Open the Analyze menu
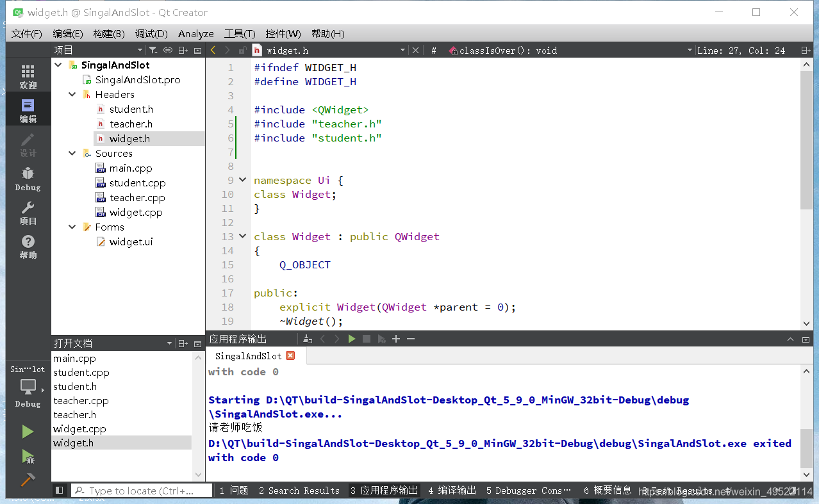The height and width of the screenshot is (504, 819). point(196,33)
